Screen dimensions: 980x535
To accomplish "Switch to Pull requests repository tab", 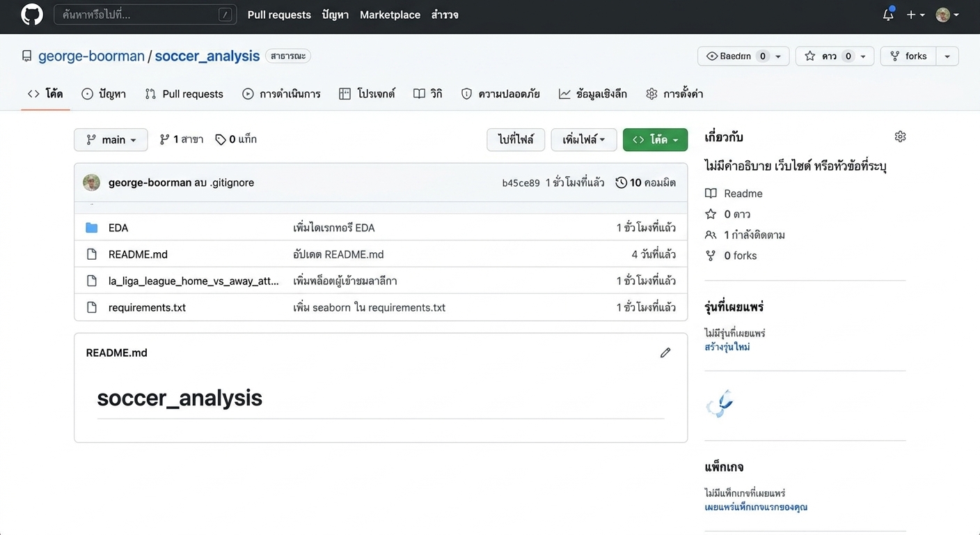I will click(x=184, y=93).
